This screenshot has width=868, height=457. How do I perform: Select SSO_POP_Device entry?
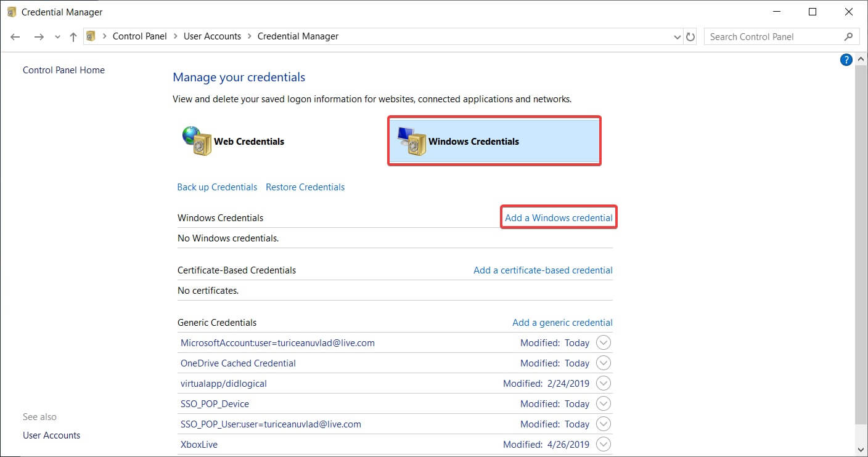coord(215,404)
